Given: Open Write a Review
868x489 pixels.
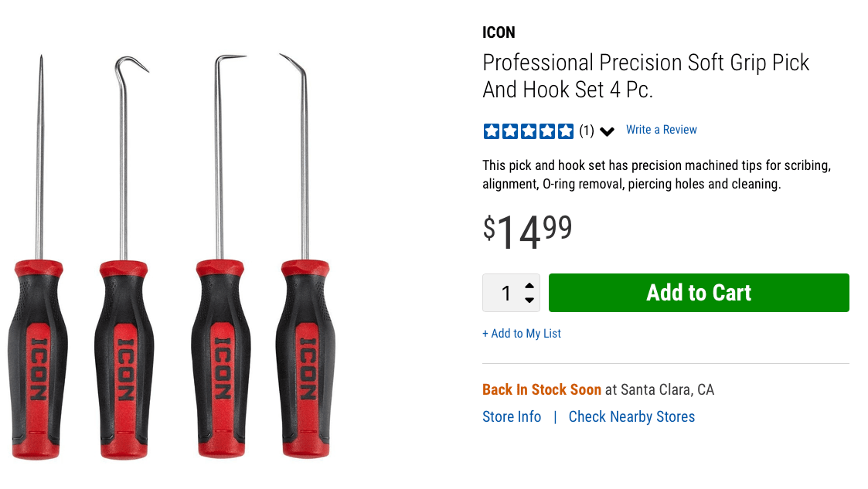Looking at the screenshot, I should [x=661, y=129].
